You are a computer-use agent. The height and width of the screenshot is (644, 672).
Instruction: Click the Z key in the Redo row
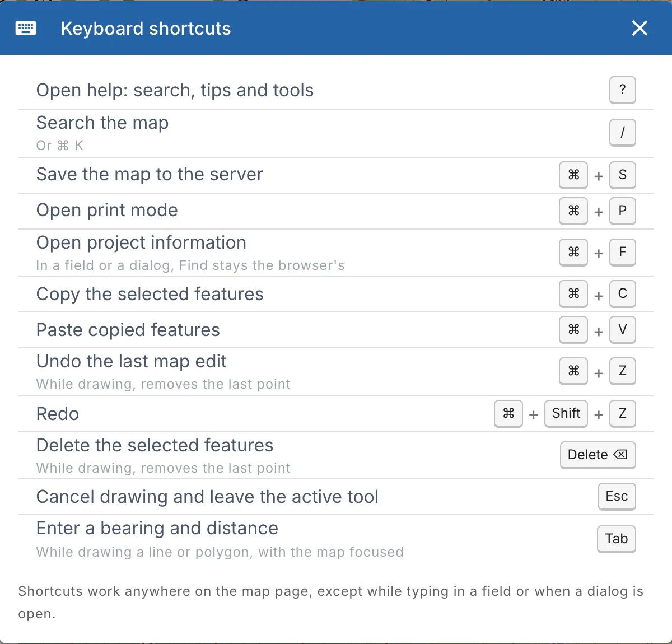623,413
